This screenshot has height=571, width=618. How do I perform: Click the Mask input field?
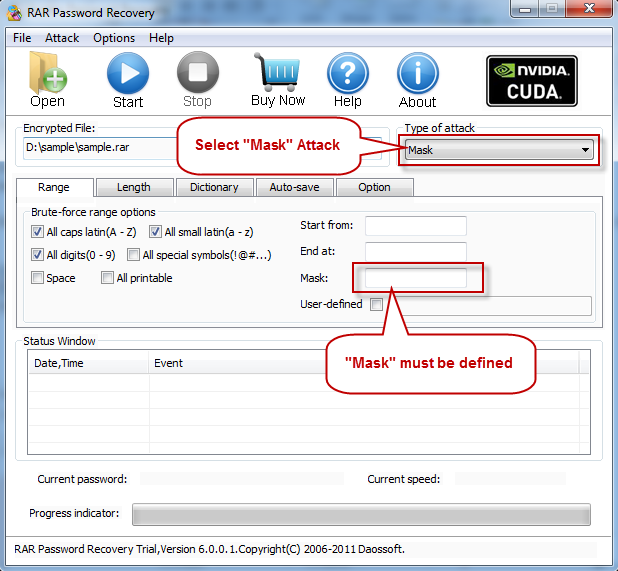tap(416, 278)
